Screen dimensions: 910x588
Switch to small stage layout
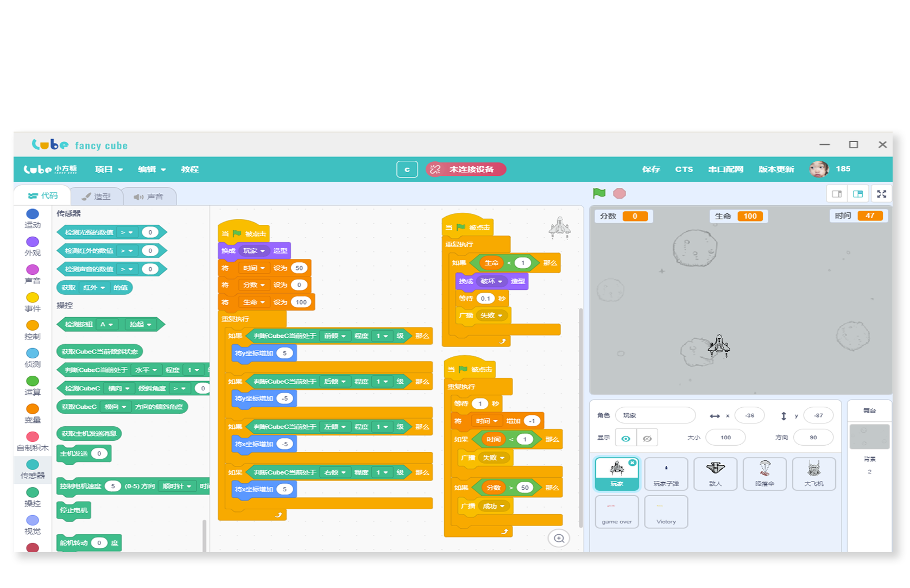point(837,194)
